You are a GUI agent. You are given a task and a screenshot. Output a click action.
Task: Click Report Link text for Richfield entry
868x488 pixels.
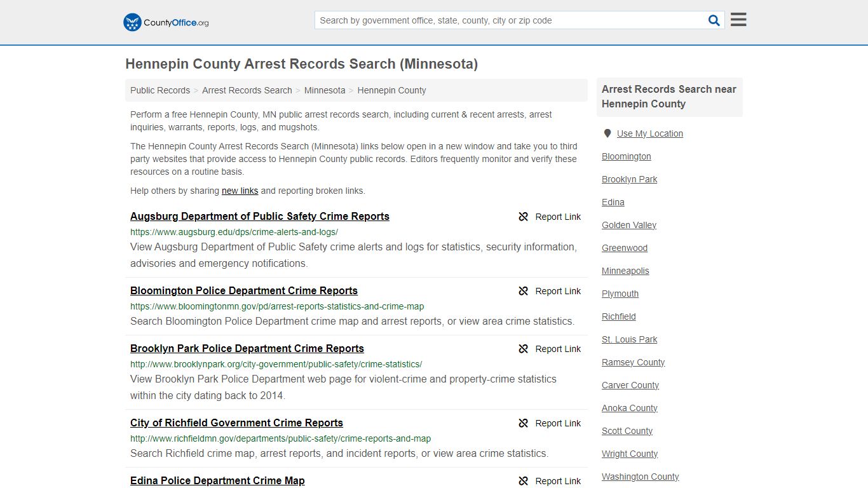pos(558,423)
